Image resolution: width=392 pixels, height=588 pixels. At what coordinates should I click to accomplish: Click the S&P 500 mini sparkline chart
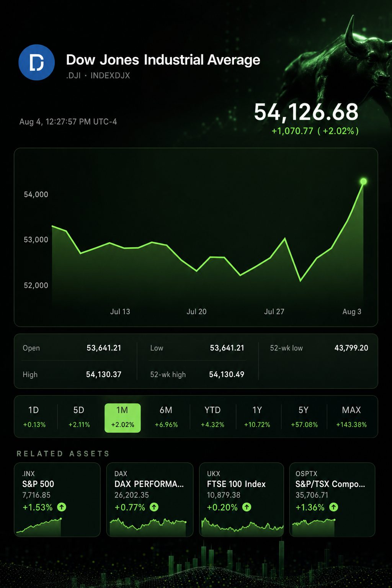[x=38, y=527]
